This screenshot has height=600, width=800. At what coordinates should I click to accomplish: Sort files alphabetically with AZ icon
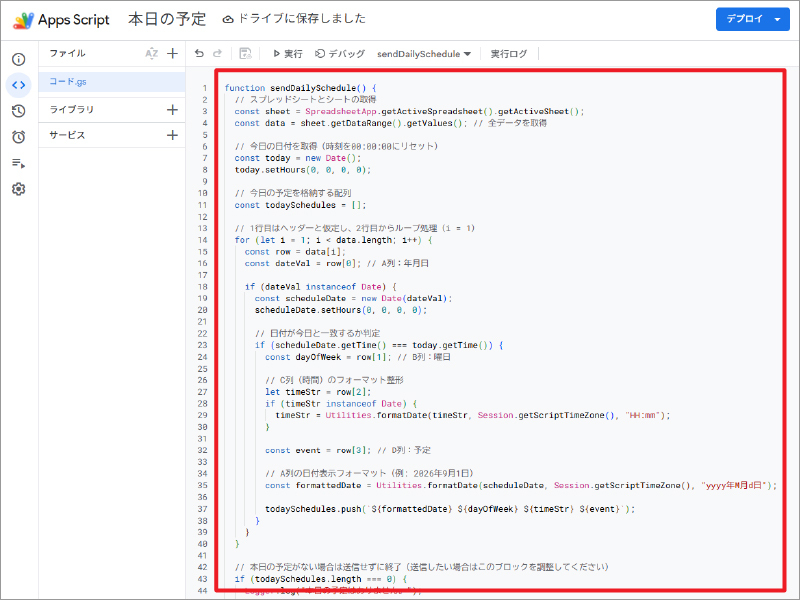pos(152,54)
